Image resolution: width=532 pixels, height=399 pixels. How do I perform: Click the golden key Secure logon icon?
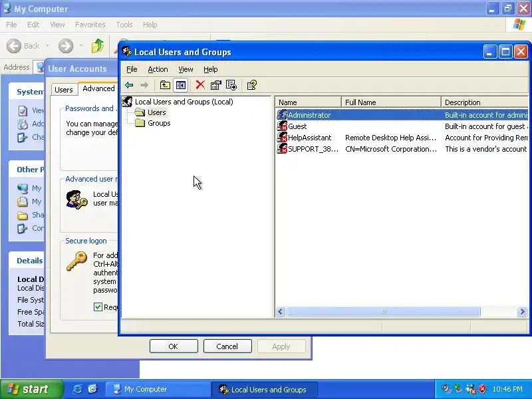(76, 261)
